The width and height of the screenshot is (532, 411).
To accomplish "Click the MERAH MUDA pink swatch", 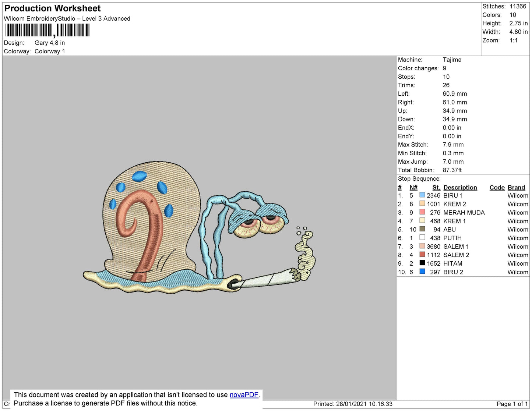I will 422,212.
